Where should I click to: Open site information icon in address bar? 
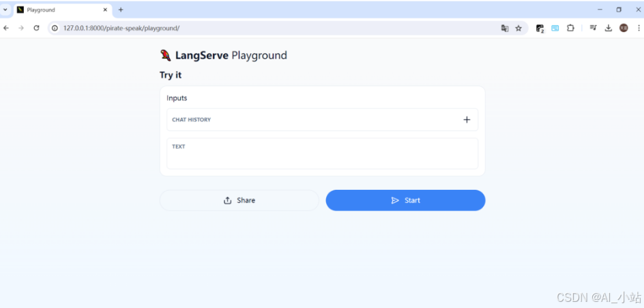pyautogui.click(x=55, y=28)
